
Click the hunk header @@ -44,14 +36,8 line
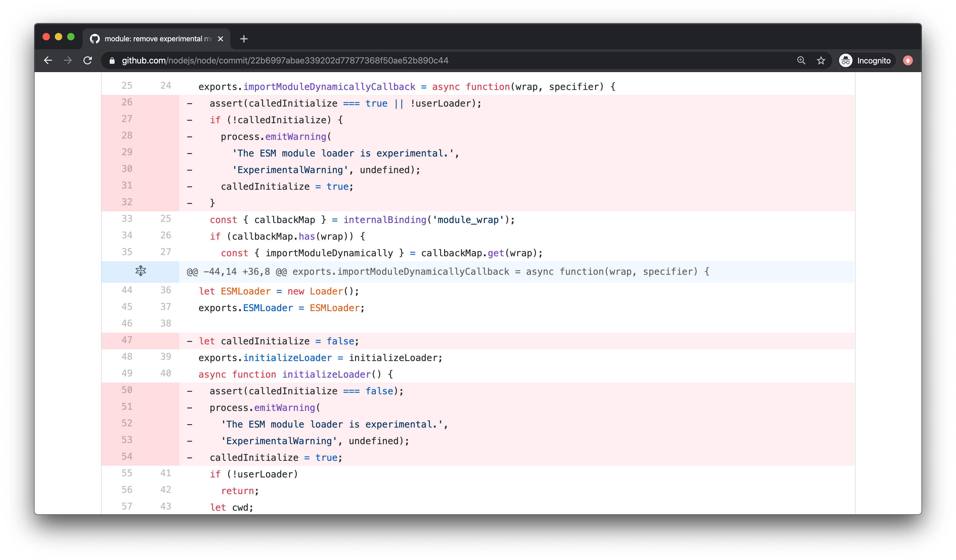(x=448, y=272)
